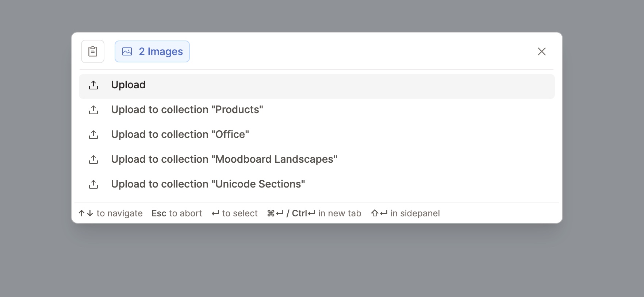The image size is (644, 297).
Task: Close the upload dialog with the X
Action: [541, 51]
